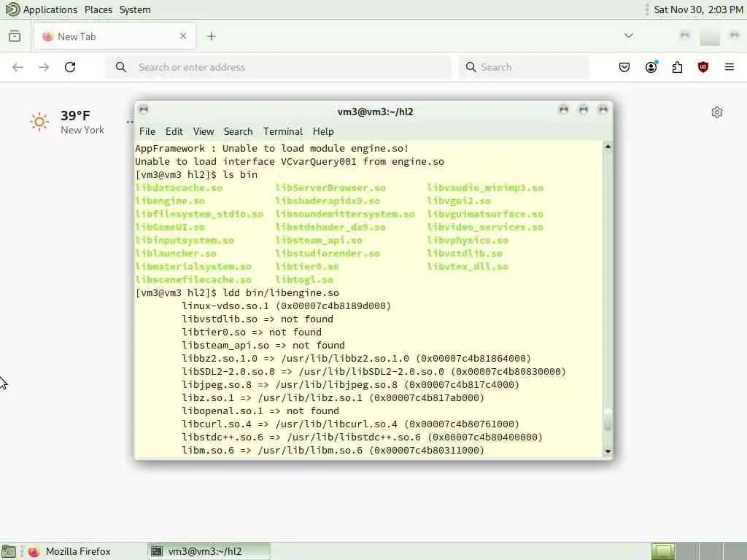
Task: Click libvphysics.so in the ls listing
Action: pyautogui.click(x=468, y=241)
